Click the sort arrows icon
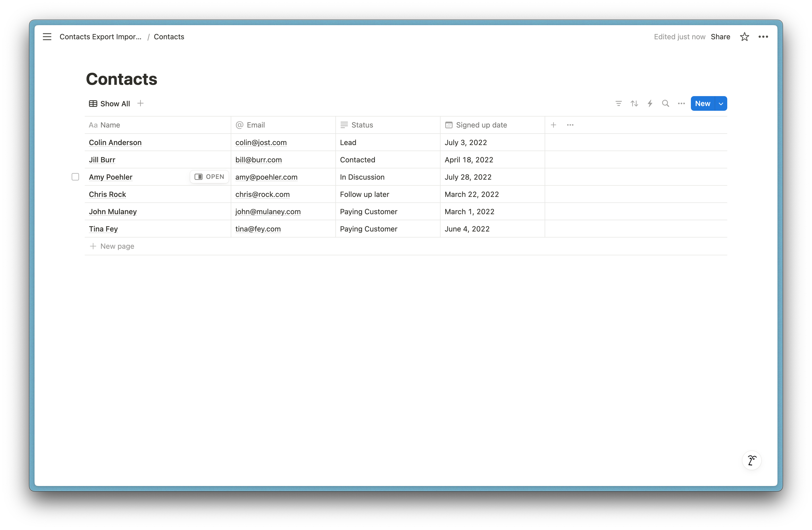The width and height of the screenshot is (812, 530). coord(634,103)
